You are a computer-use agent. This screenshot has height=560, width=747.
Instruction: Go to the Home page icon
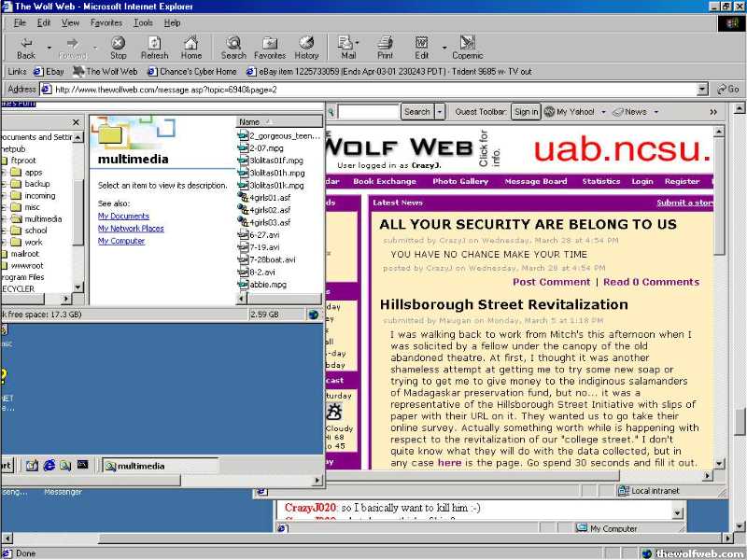click(190, 47)
